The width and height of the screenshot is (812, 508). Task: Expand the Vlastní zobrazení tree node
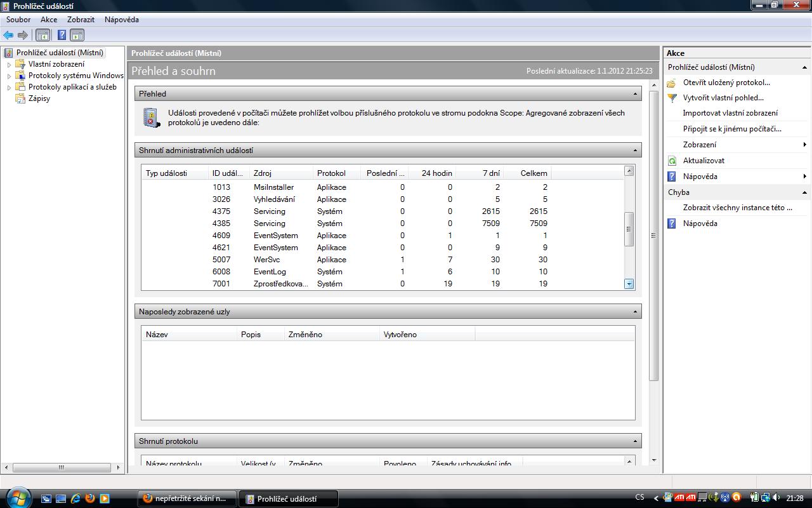(9, 64)
